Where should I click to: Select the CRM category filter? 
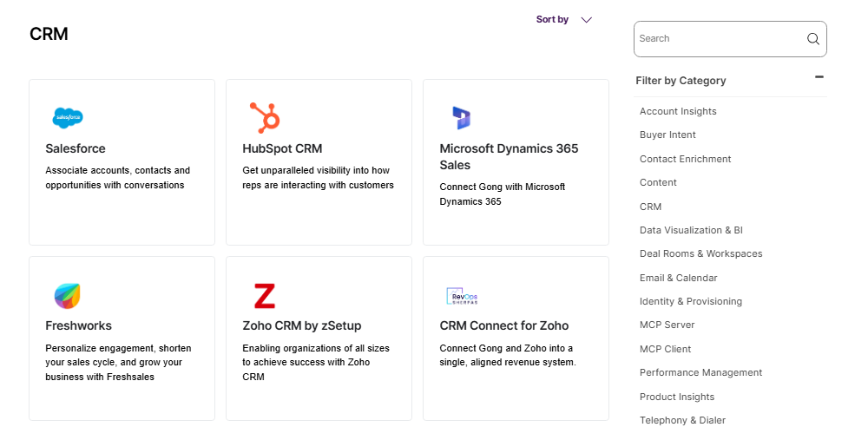(650, 207)
